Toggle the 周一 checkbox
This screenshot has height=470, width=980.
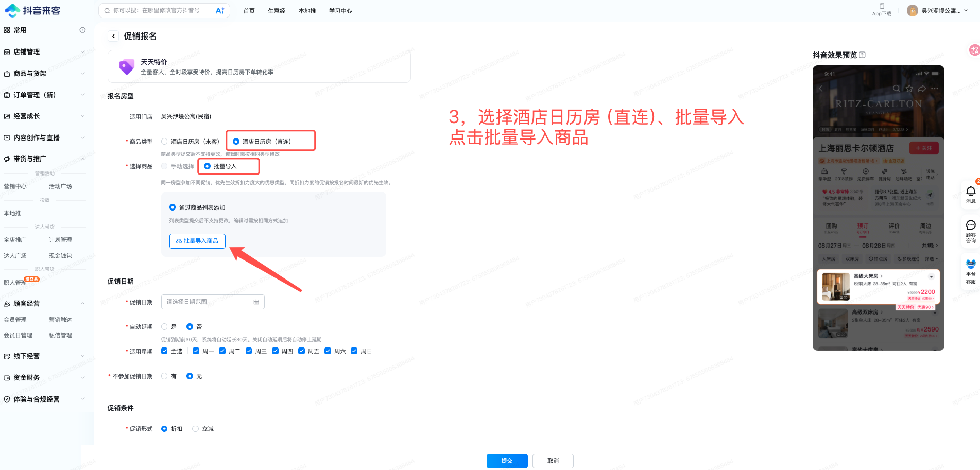[x=196, y=351]
